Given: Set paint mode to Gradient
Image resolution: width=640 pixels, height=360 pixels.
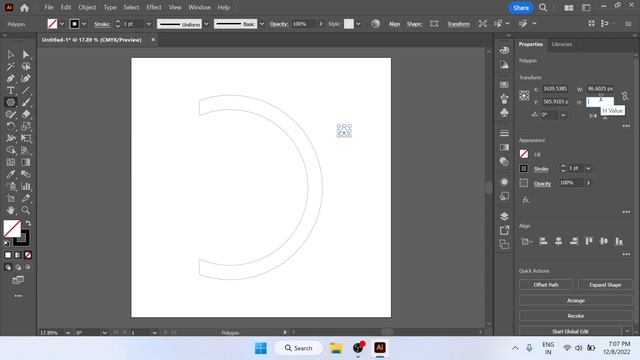Looking at the screenshot, I should pos(18,255).
